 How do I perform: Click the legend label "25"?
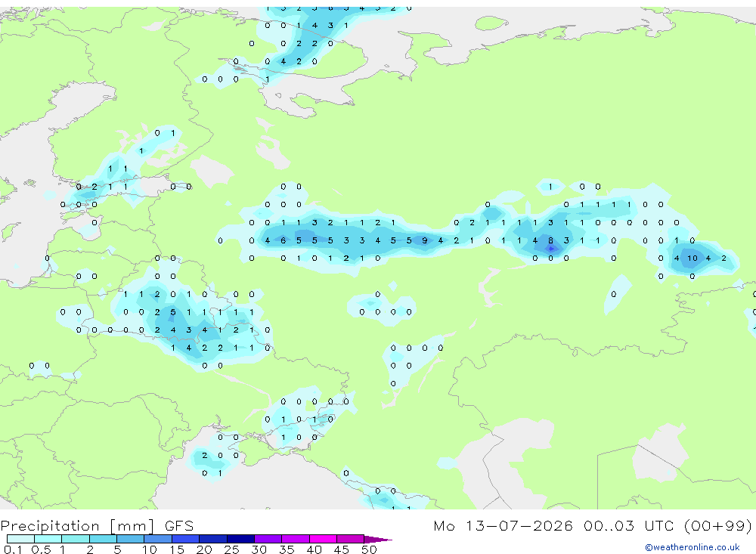pyautogui.click(x=231, y=549)
